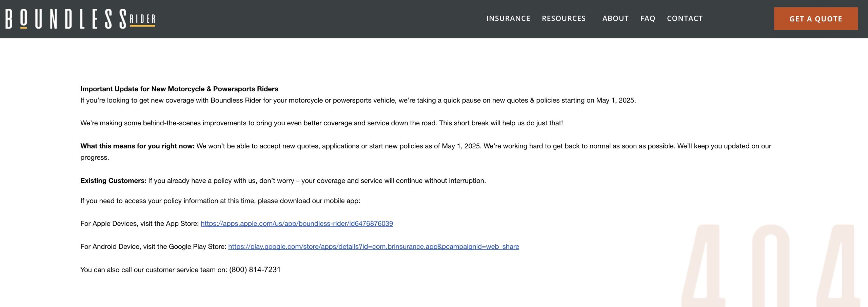This screenshot has width=868, height=307.
Task: Expand the Resources navigation dropdown
Action: point(564,19)
